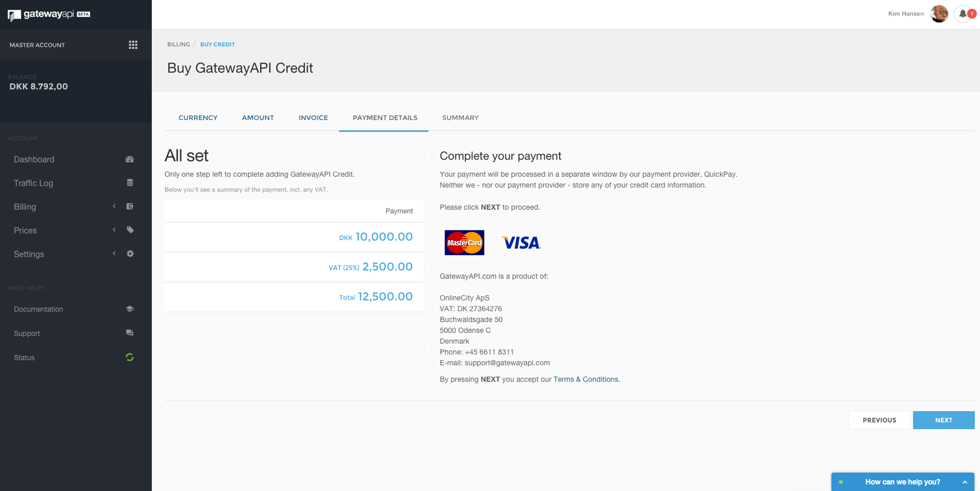Click the Payment column header
Screen dimensions: 980x491
[399, 211]
